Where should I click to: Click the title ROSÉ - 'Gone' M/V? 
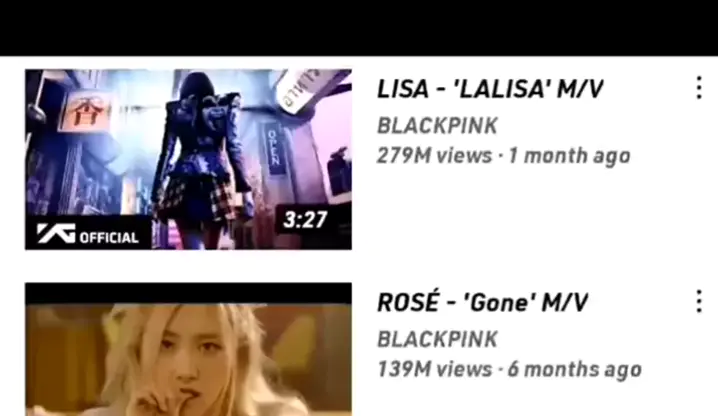(482, 303)
